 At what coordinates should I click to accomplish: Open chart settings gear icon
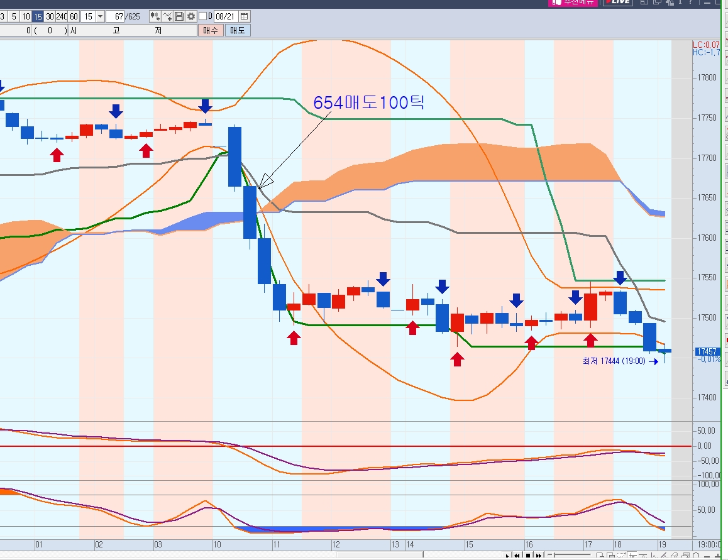[191, 17]
